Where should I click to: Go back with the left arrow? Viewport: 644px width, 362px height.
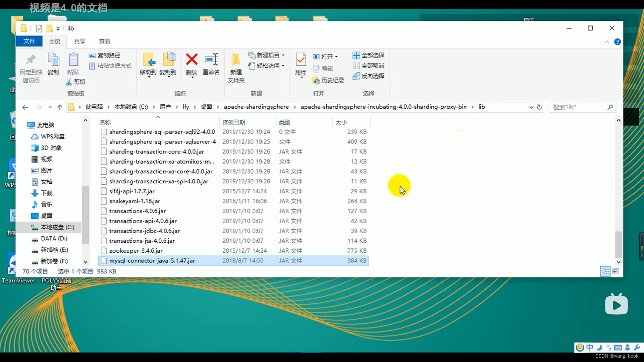click(x=25, y=107)
